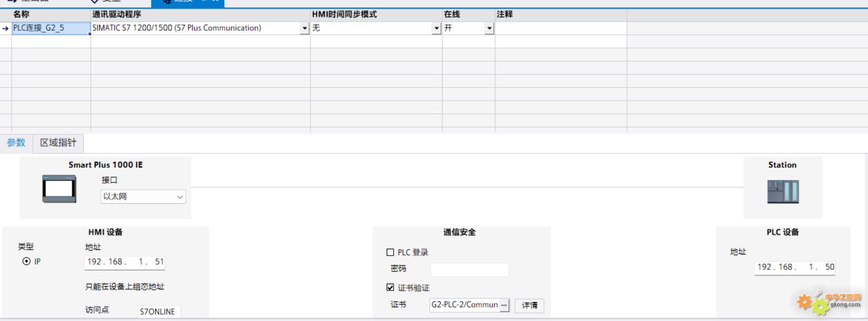Expand the HMI时间同步模式 dropdown

click(436, 28)
